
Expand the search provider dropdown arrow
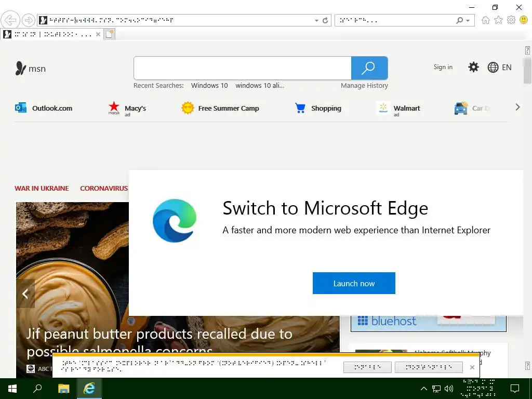[x=468, y=21]
